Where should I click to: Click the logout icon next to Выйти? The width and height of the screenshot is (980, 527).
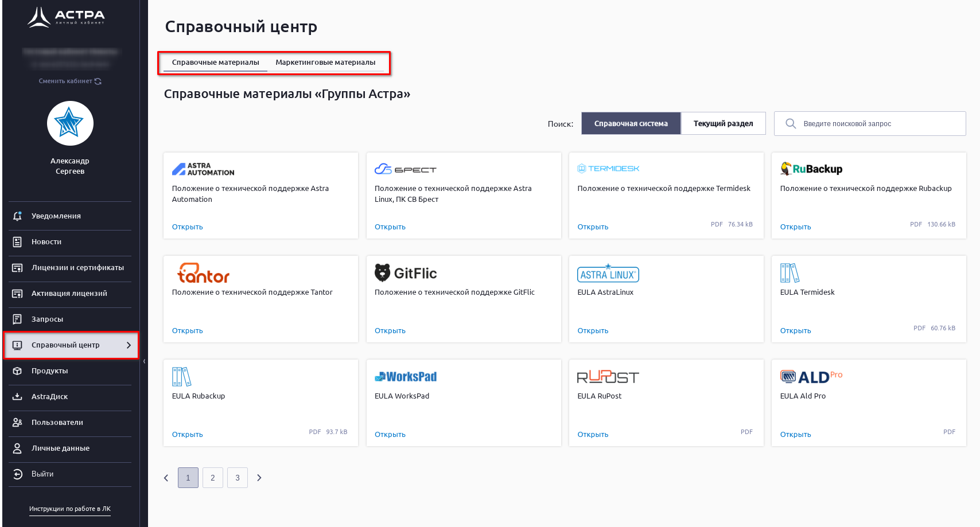tap(17, 474)
